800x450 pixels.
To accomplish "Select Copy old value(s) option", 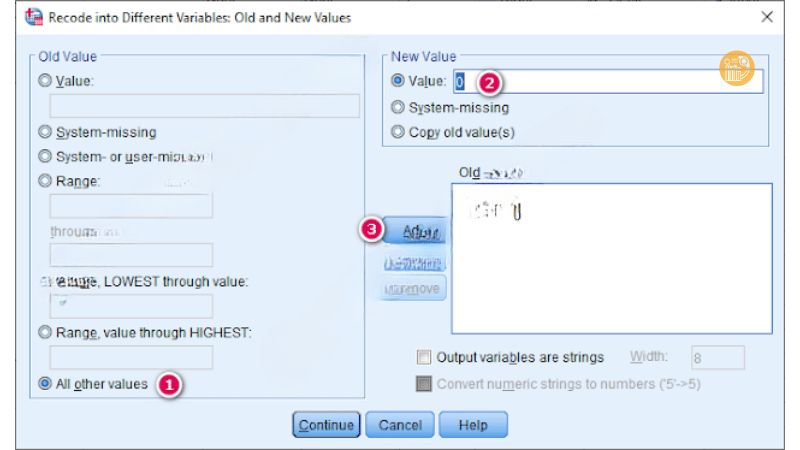I will click(398, 131).
